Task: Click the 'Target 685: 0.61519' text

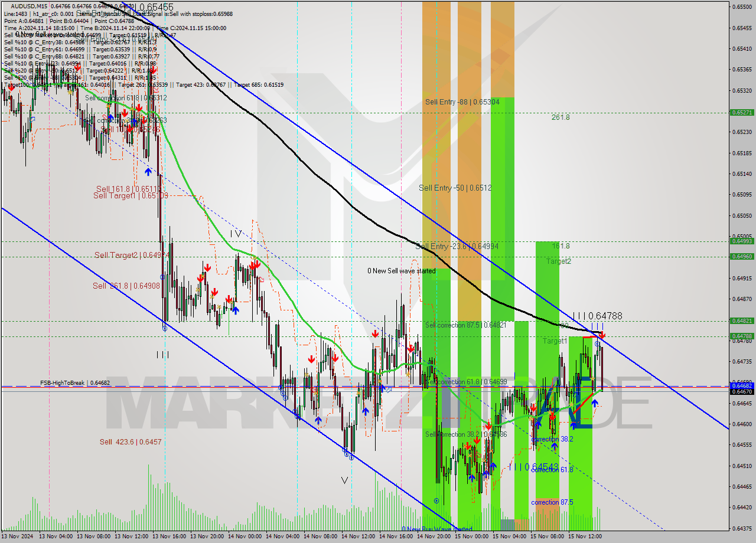Action: click(x=258, y=84)
